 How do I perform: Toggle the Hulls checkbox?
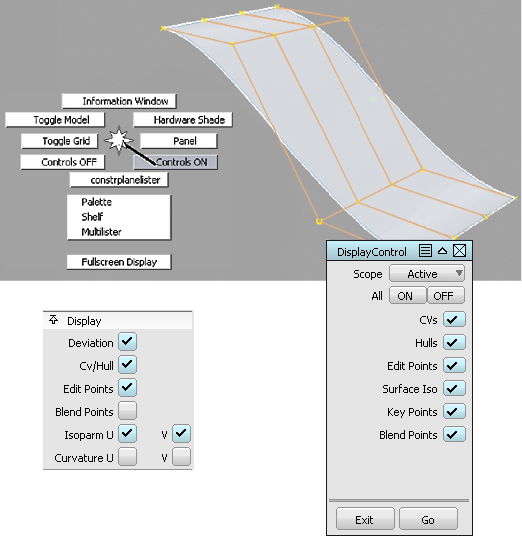[x=454, y=342]
